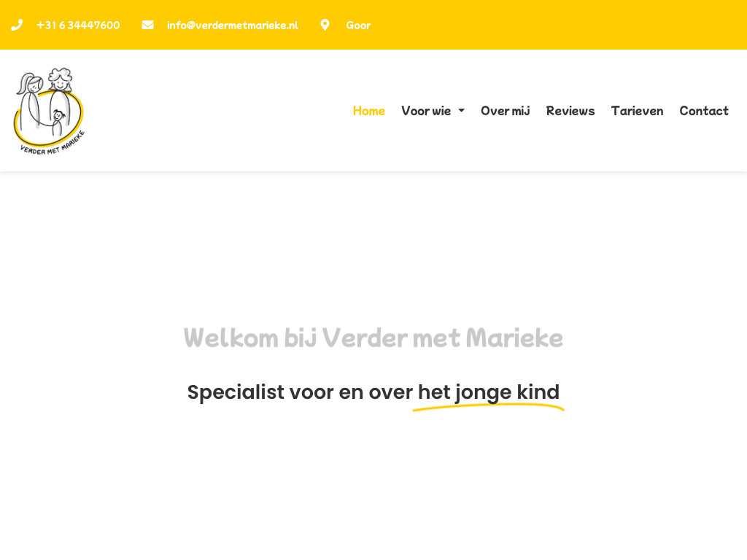This screenshot has height=560, width=747.
Task: Click the 'Specialist voor en over' subheading text
Action: [x=299, y=392]
